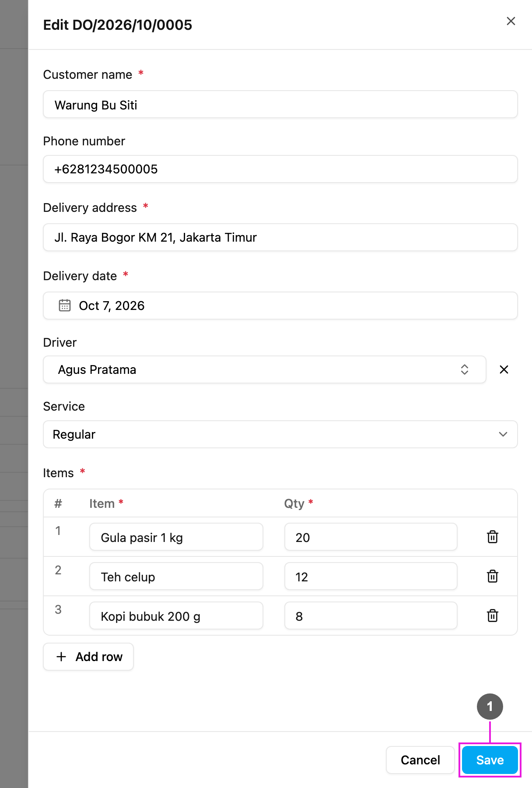Add a new item row
The height and width of the screenshot is (788, 532).
click(88, 657)
